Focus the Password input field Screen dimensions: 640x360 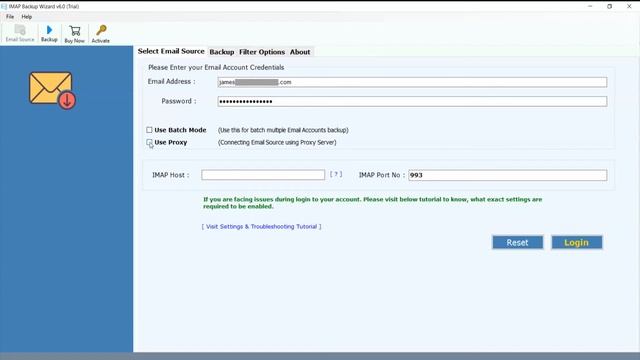tap(412, 101)
